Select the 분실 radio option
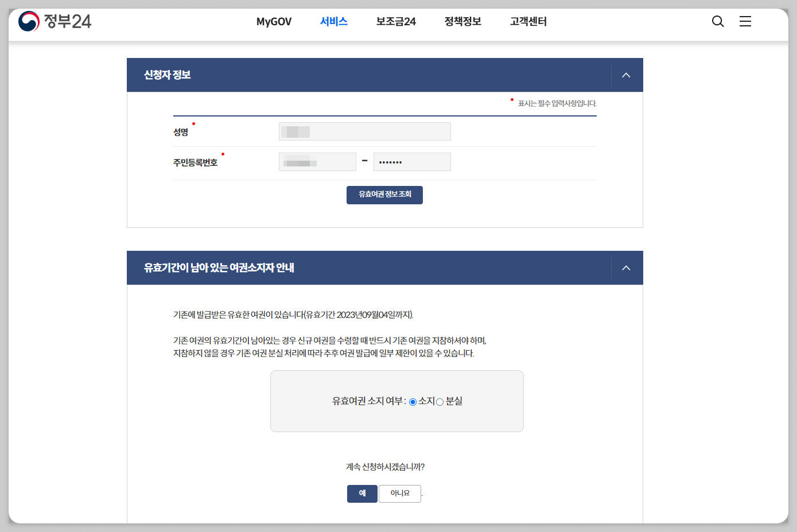 tap(440, 402)
